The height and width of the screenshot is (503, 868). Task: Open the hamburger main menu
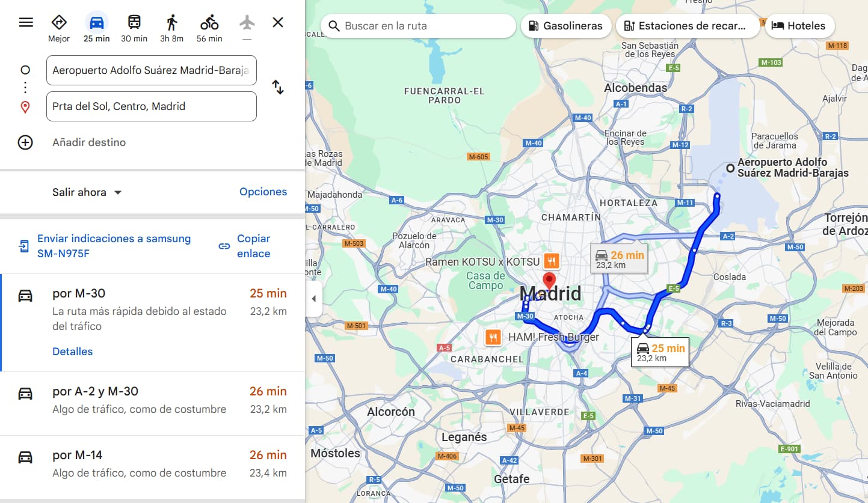pos(26,22)
